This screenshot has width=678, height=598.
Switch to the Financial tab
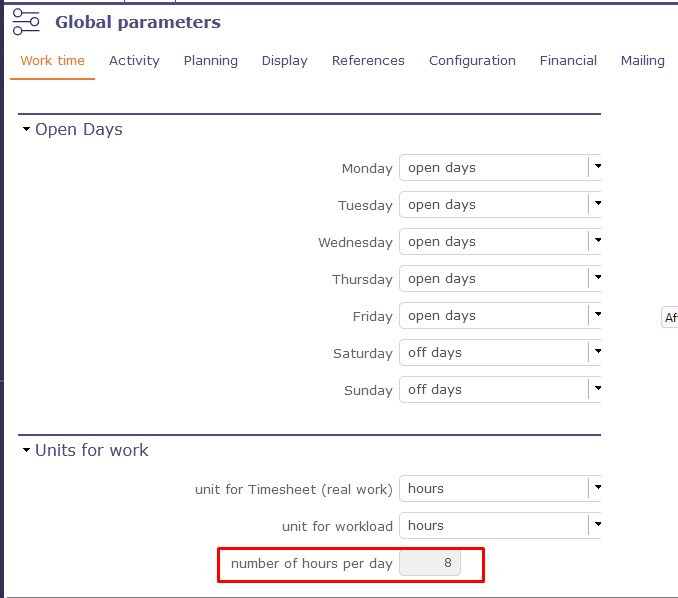click(x=568, y=61)
